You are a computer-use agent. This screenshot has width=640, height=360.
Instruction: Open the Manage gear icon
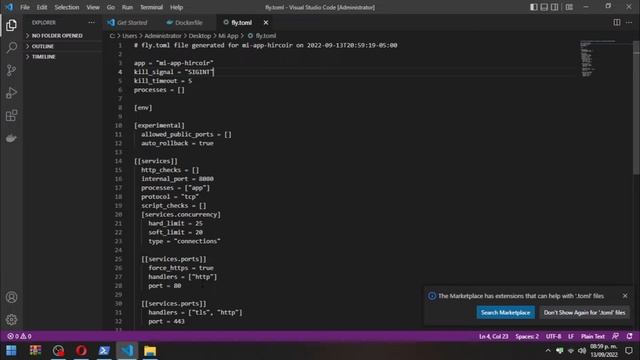point(11,320)
